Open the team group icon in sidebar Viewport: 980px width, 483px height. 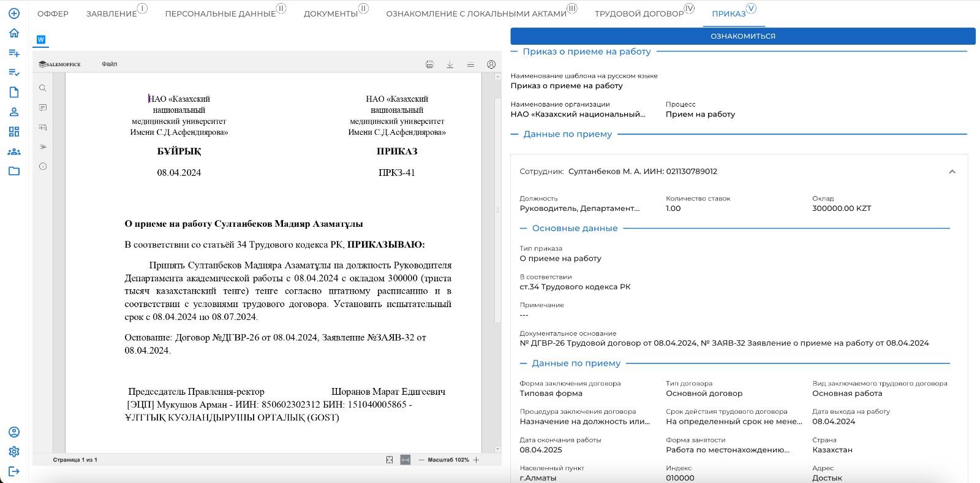(14, 151)
